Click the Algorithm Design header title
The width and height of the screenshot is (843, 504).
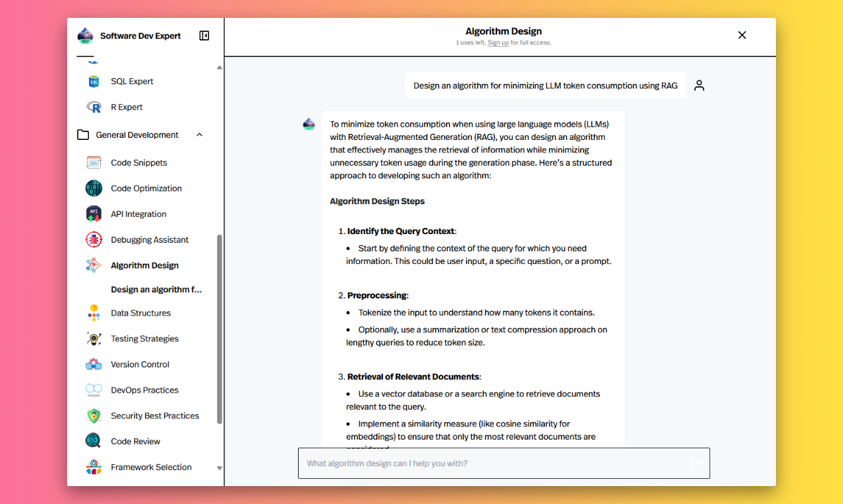click(504, 31)
